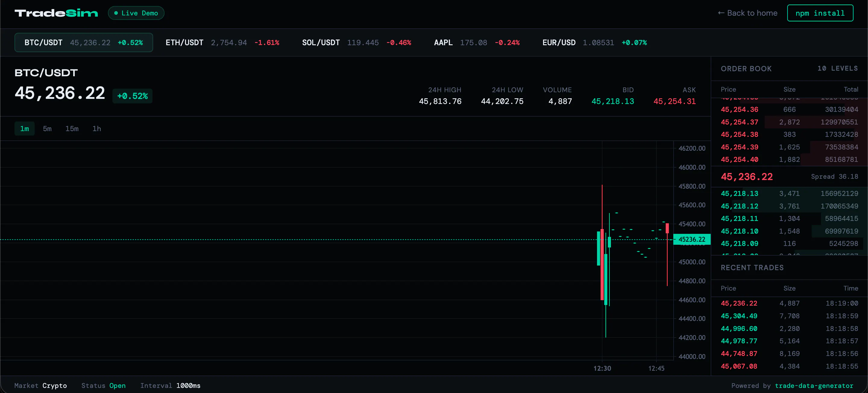Image resolution: width=868 pixels, height=393 pixels.
Task: Click the 10 LEVELS label in order book
Action: click(838, 68)
